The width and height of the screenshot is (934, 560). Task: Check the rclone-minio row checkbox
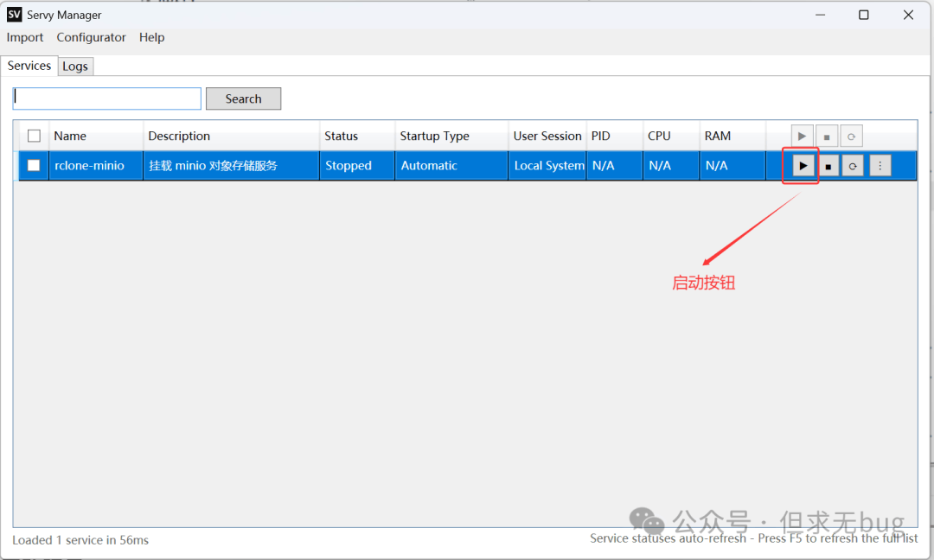(x=35, y=165)
